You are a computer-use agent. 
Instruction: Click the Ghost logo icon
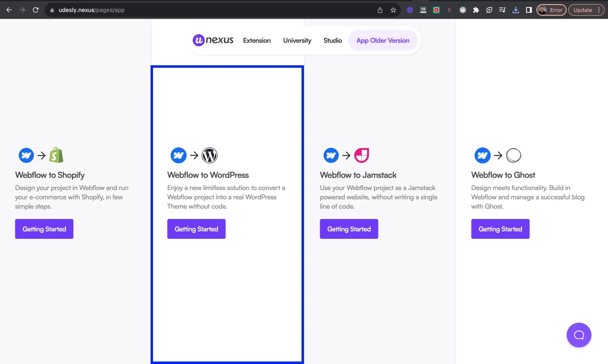514,155
